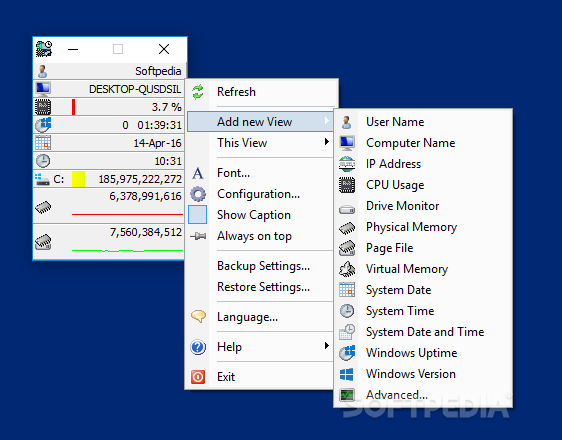Click the System Date calendar icon in submenu
Viewport: 562px width, 440px height.
click(347, 290)
